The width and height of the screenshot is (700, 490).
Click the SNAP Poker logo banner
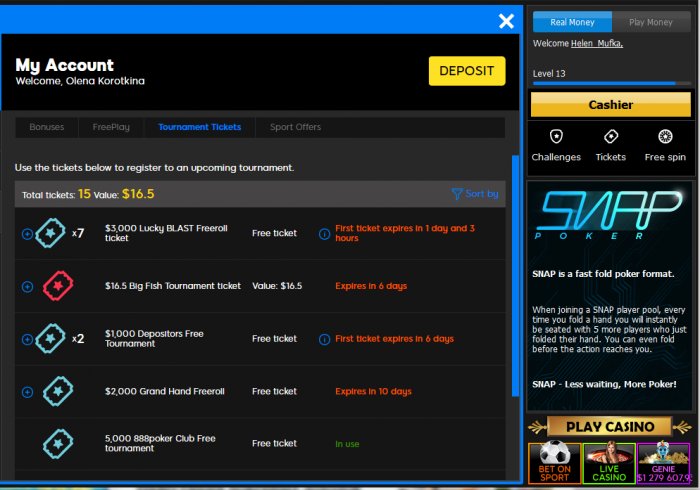point(609,214)
